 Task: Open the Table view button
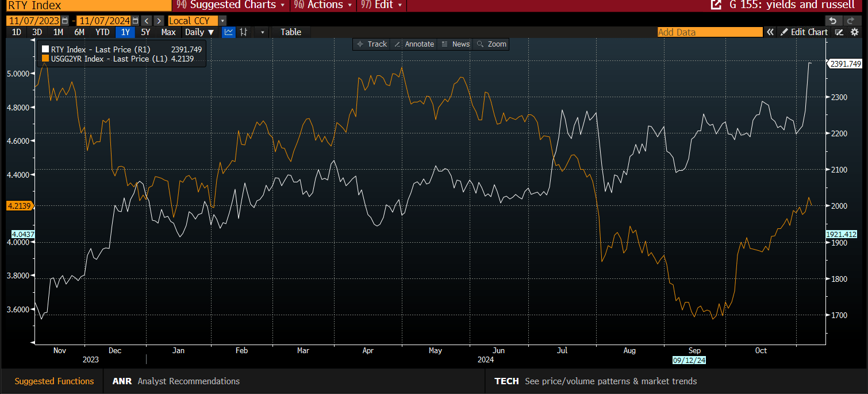(291, 32)
